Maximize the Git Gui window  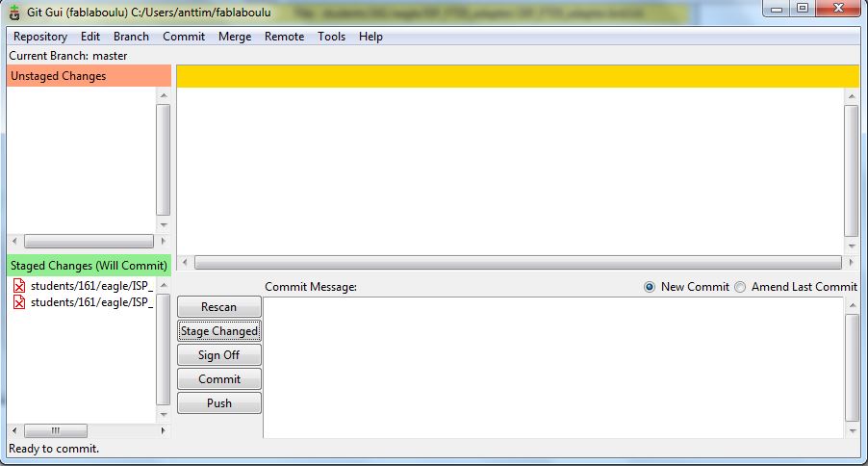click(x=803, y=9)
